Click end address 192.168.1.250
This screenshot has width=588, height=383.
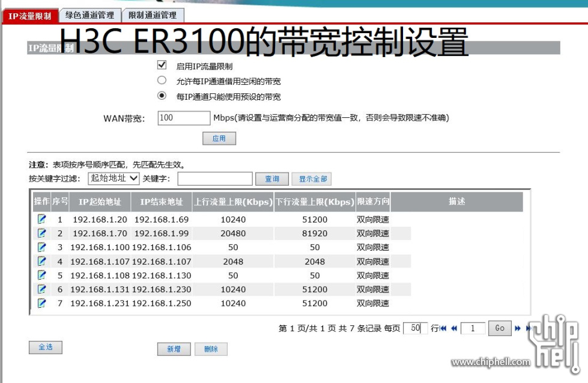click(x=162, y=303)
